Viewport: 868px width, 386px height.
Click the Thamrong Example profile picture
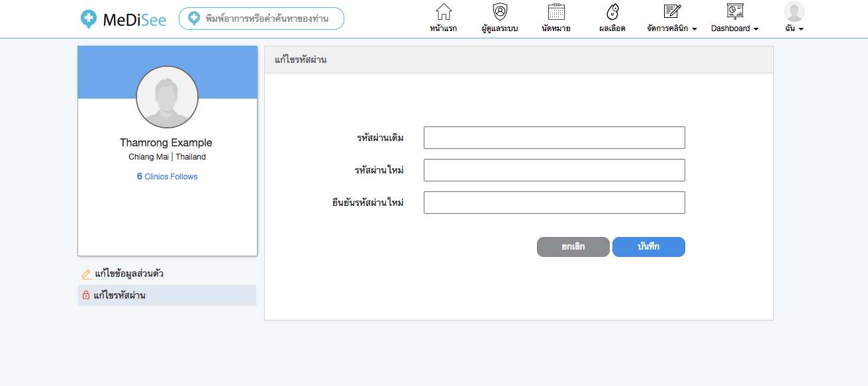[x=167, y=97]
